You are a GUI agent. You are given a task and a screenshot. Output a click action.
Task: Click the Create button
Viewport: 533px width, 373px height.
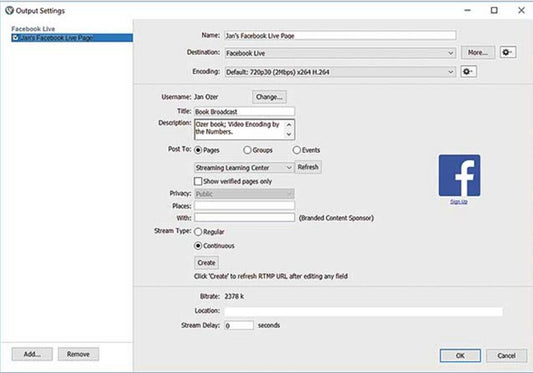pos(206,263)
